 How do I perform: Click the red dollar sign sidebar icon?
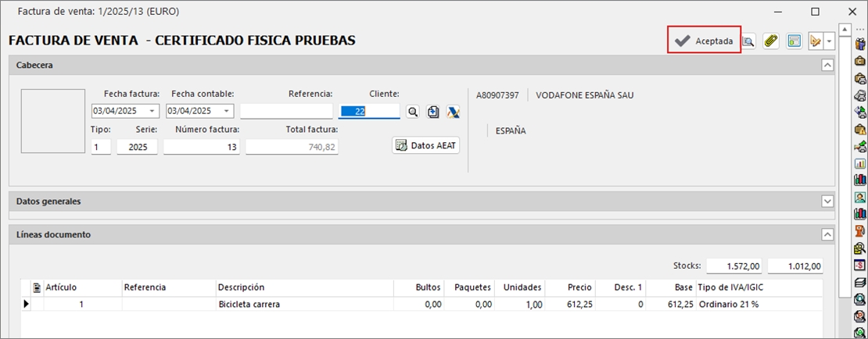pos(859,266)
